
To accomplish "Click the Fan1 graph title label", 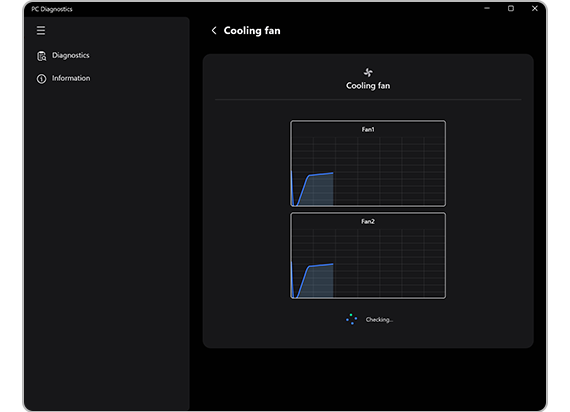I will [368, 129].
